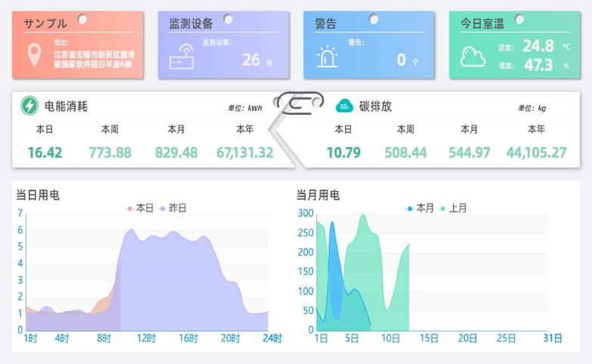The height and width of the screenshot is (364, 592).
Task: Click monthly energy value 829.48
Action: (177, 153)
